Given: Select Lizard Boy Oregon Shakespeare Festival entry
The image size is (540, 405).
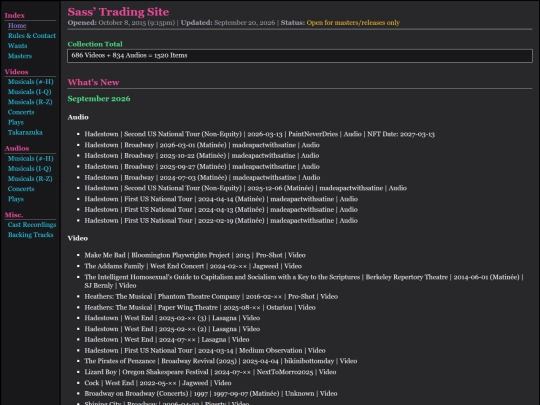Looking at the screenshot, I should [x=210, y=372].
